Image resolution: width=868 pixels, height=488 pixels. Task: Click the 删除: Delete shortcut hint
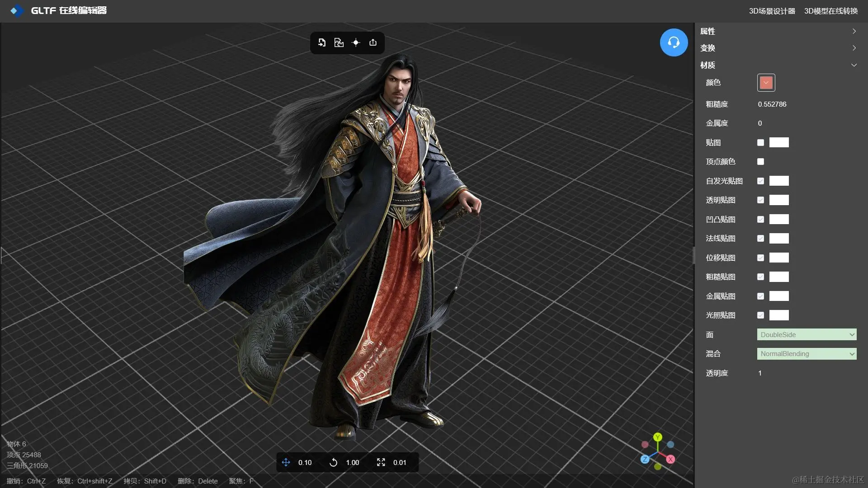point(198,481)
